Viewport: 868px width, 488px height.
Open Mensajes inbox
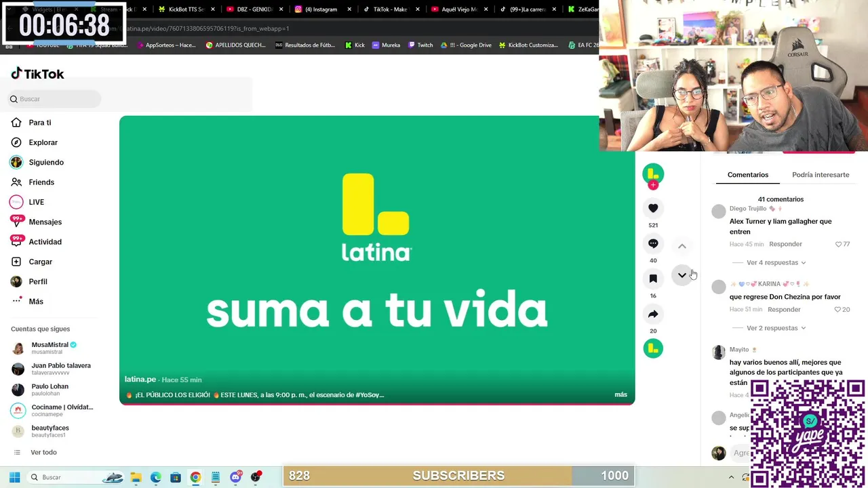36,222
